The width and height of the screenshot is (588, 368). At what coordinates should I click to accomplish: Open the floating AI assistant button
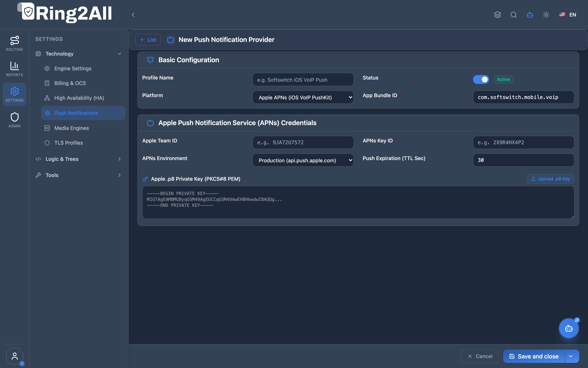tap(569, 328)
